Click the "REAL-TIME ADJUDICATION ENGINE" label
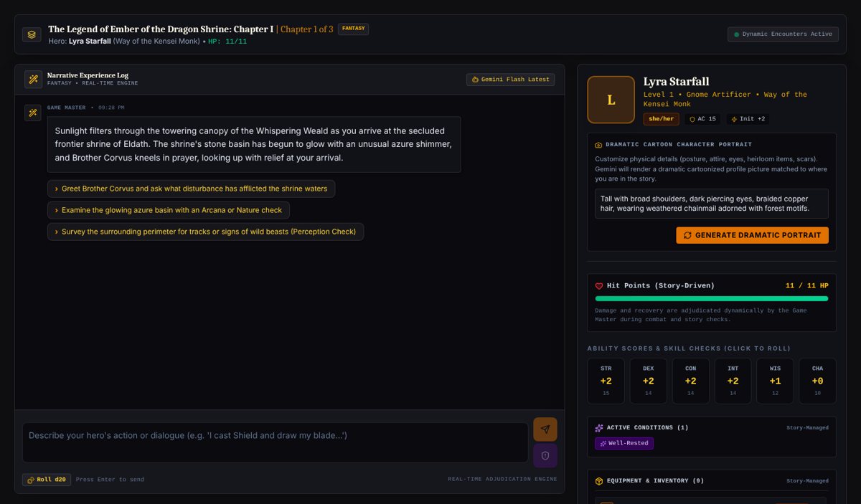The image size is (861, 504). click(502, 480)
